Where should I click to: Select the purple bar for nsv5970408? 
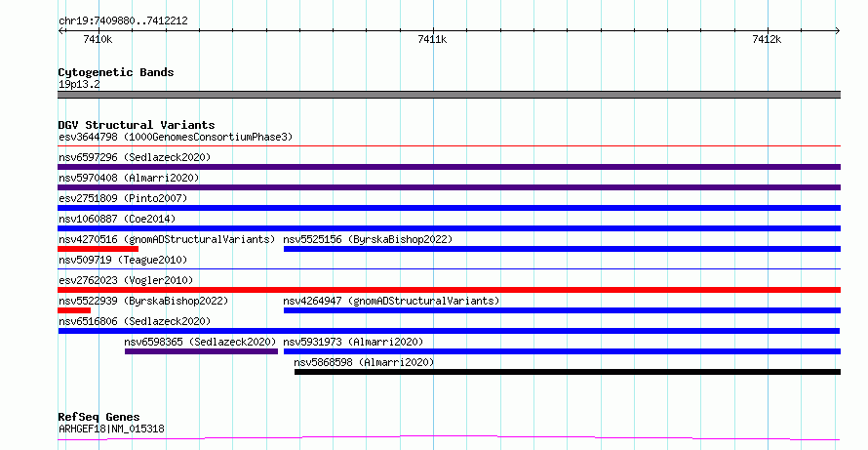click(449, 187)
